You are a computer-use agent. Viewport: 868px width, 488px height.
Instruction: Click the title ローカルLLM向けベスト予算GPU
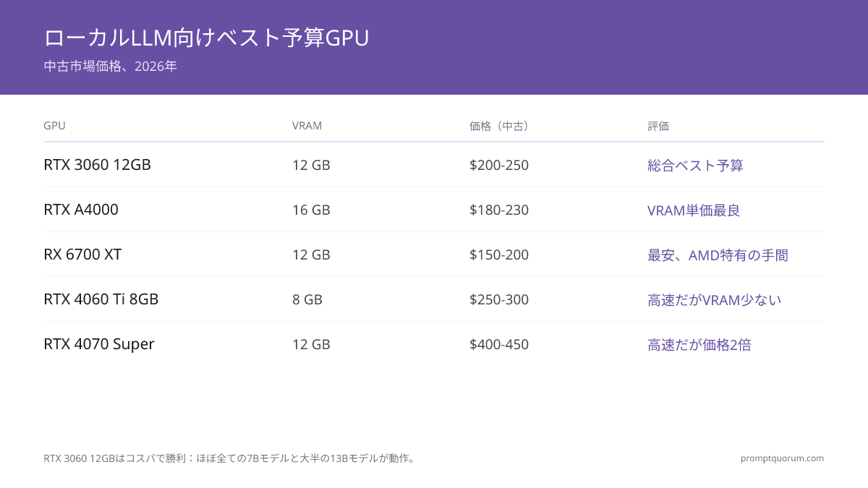(206, 38)
